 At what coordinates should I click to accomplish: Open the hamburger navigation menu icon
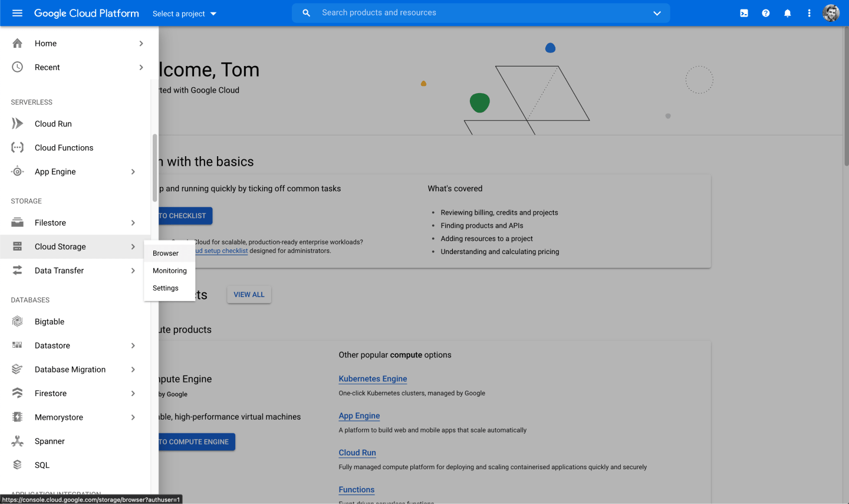(x=17, y=13)
